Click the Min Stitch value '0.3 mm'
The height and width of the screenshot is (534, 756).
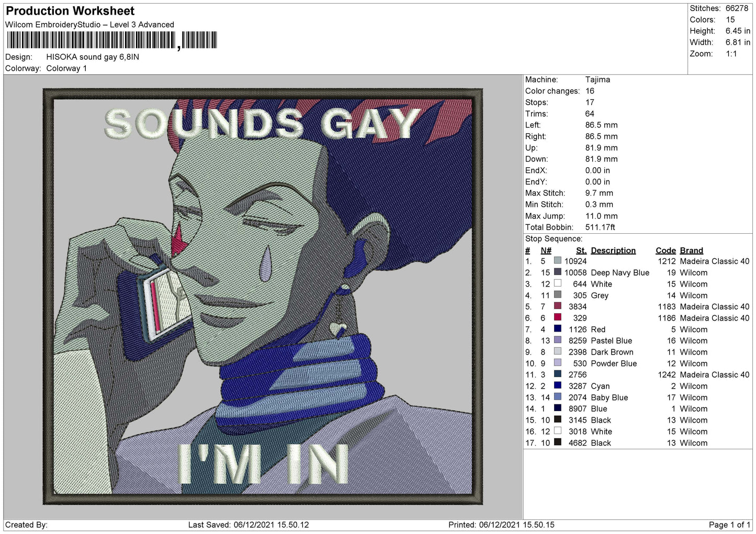tap(599, 204)
